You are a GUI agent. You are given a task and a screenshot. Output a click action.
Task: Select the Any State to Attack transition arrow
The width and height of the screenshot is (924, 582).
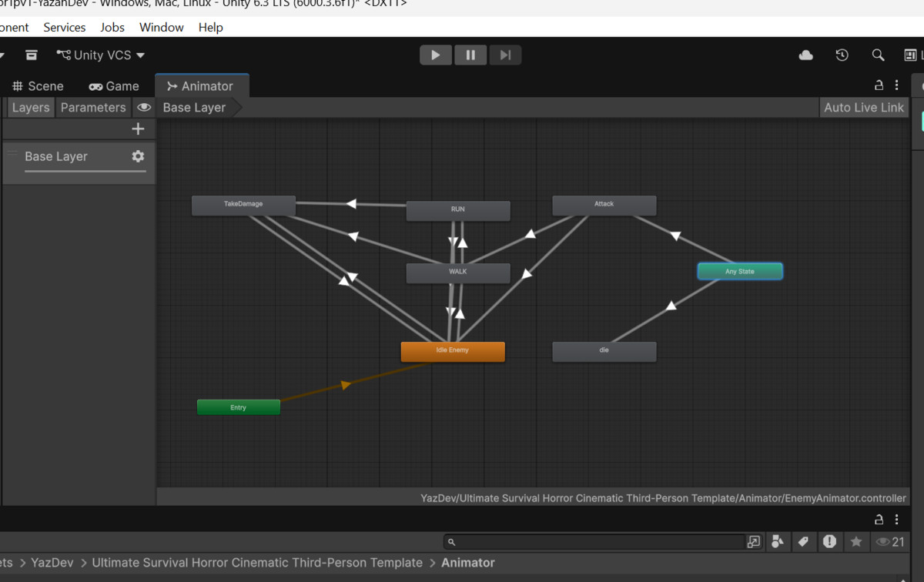point(676,236)
